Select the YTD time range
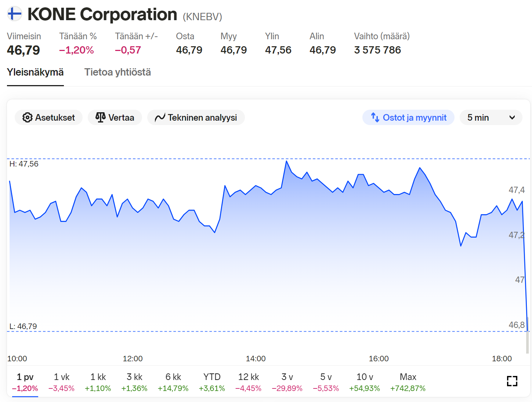Screen dimensions: 532x402 coord(212,382)
